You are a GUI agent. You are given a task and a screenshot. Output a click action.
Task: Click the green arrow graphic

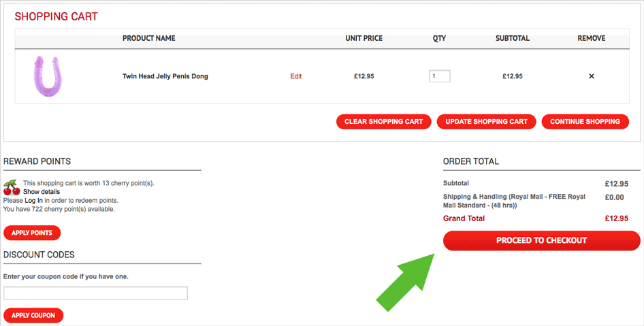point(406,280)
